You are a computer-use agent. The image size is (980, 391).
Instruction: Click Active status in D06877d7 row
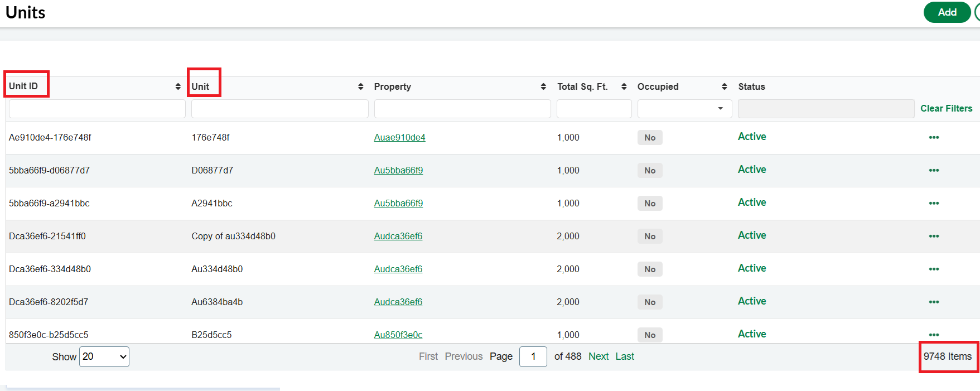click(752, 169)
